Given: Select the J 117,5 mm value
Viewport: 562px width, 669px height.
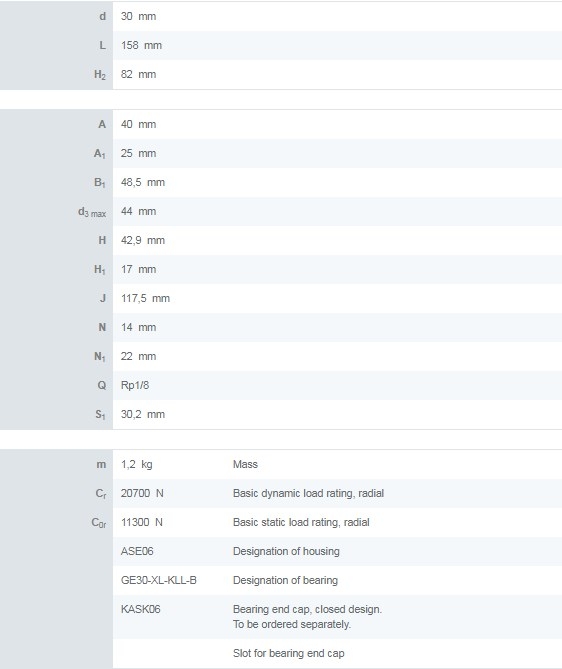Looking at the screenshot, I should [x=145, y=298].
